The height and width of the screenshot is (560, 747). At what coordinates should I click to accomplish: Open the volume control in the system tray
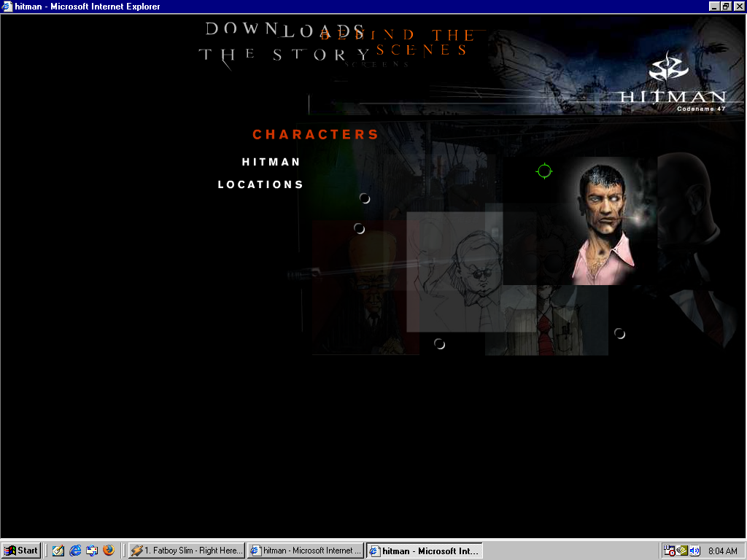pyautogui.click(x=694, y=551)
